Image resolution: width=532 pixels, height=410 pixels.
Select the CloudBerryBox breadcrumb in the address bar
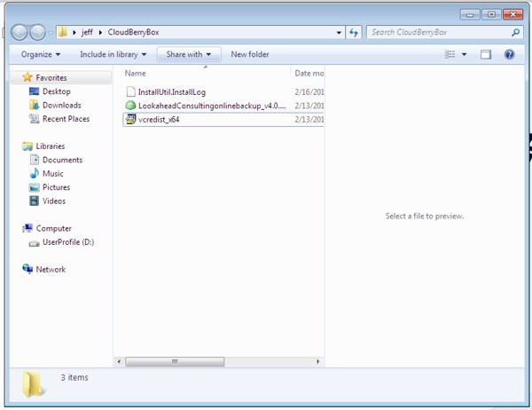pos(133,32)
